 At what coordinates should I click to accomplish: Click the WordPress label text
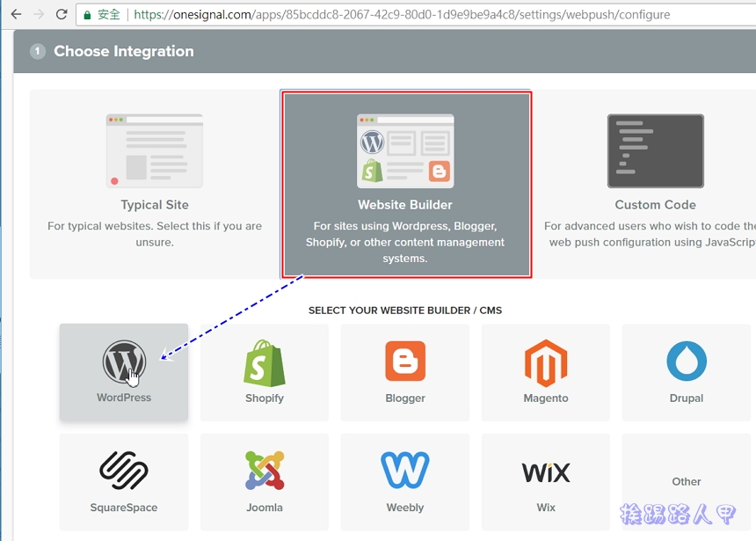(x=124, y=398)
